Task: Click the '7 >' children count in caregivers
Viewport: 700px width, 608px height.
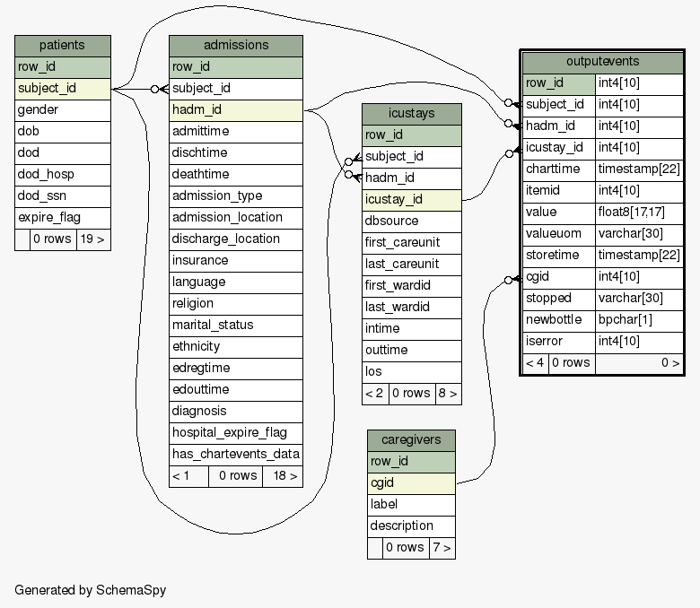Action: coord(442,548)
